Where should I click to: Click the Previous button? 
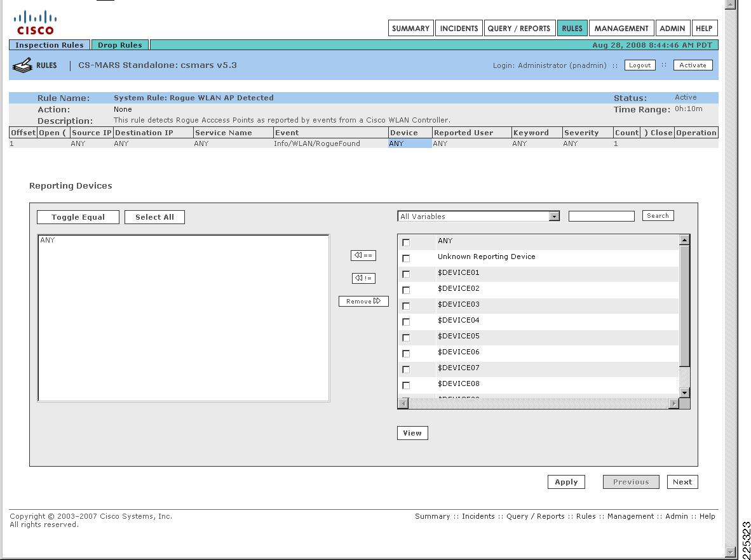631,482
